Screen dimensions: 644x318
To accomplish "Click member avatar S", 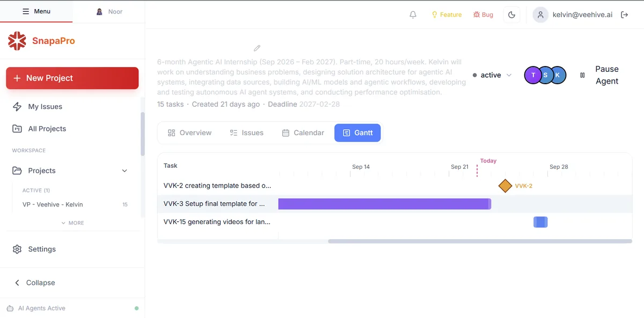I will [x=545, y=75].
